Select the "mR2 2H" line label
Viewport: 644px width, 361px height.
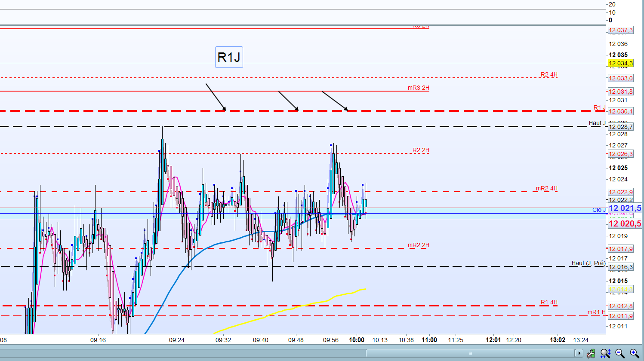pyautogui.click(x=419, y=245)
